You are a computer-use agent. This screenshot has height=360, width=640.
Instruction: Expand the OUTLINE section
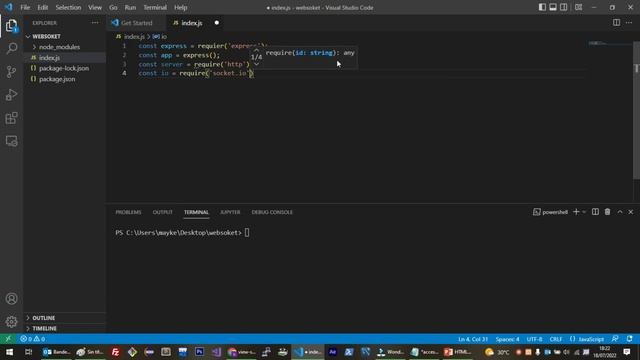coord(65,318)
